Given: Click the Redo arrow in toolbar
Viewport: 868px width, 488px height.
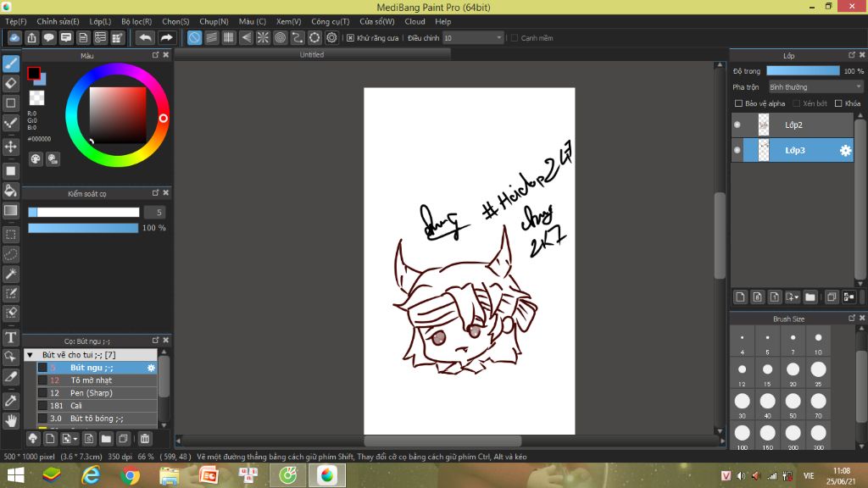Looking at the screenshot, I should point(166,37).
